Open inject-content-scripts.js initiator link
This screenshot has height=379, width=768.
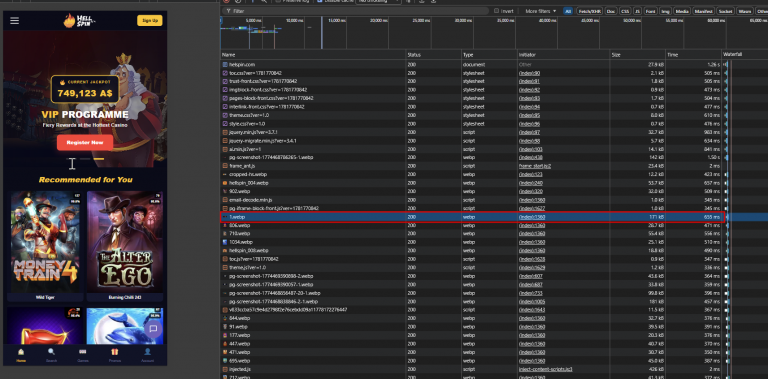(545, 369)
